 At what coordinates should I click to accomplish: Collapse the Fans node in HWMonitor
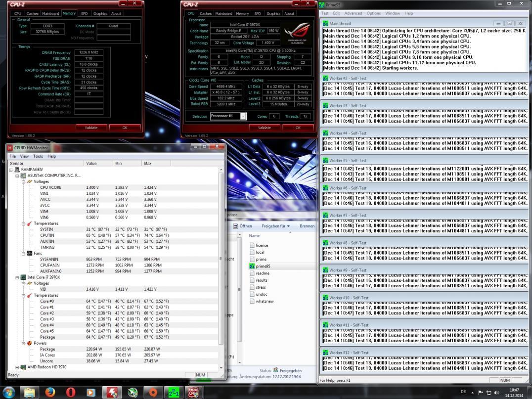coord(23,254)
